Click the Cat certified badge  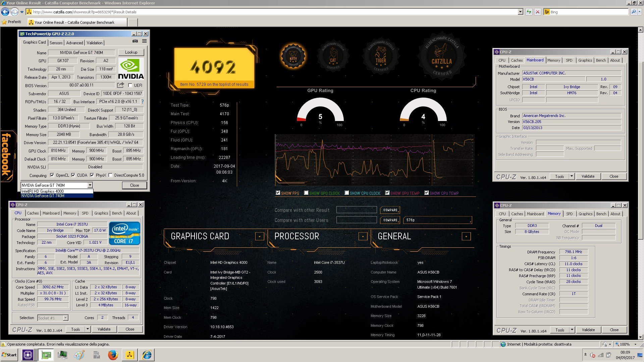333,56
